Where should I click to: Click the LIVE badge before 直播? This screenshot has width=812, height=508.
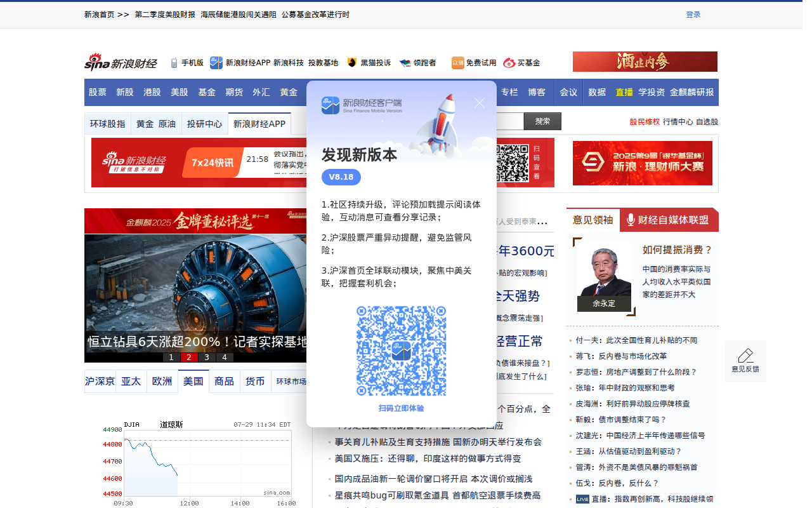582,499
